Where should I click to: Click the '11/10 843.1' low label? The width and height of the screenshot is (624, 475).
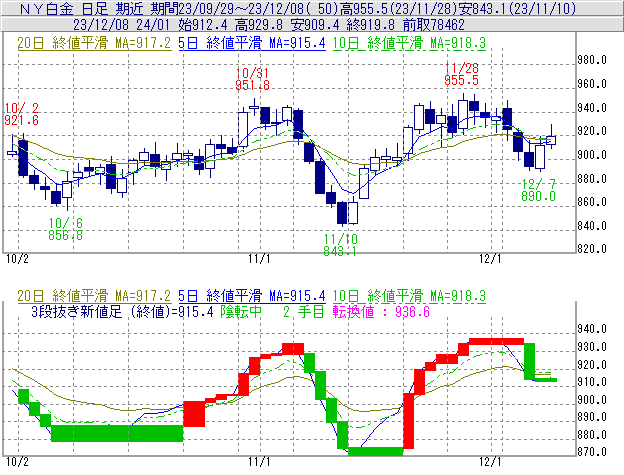point(341,245)
